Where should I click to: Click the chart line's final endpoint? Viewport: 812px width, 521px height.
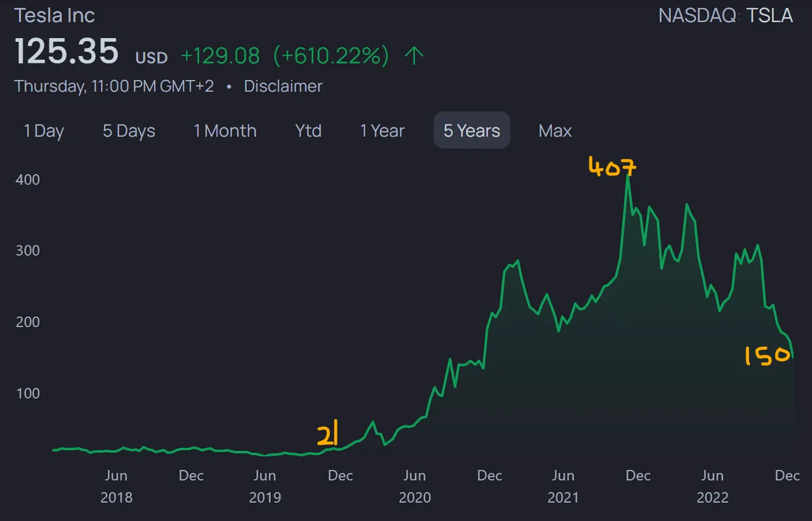tap(793, 357)
